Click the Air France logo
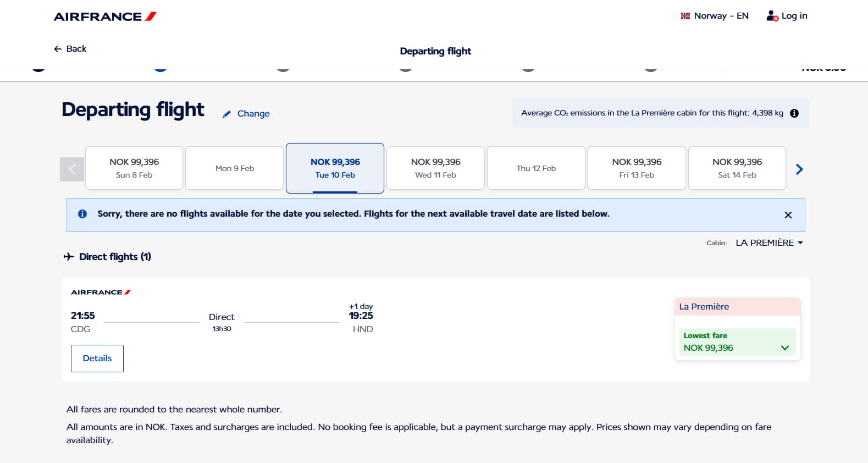This screenshot has height=463, width=868. tap(105, 16)
